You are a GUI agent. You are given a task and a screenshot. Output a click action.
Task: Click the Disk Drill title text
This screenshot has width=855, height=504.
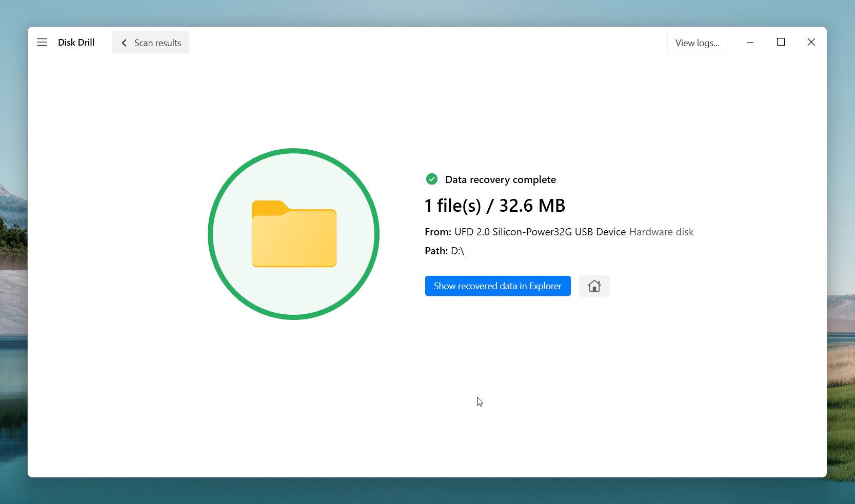76,43
